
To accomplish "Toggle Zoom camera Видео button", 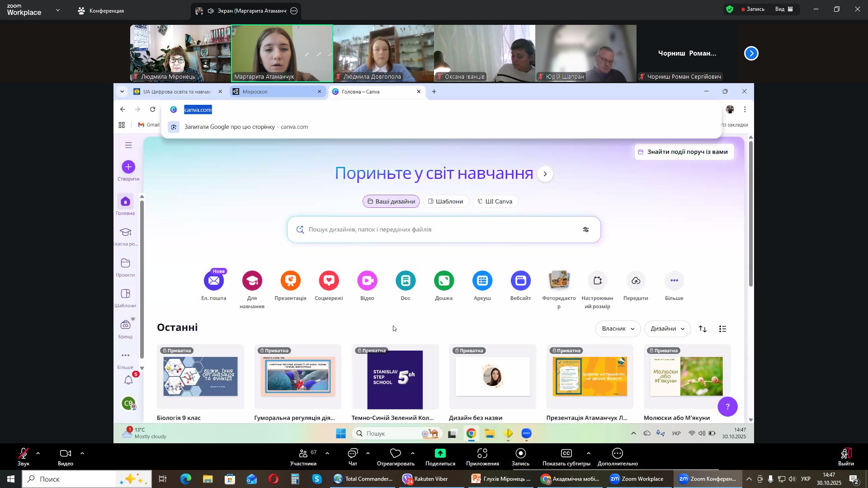I will pyautogui.click(x=66, y=456).
